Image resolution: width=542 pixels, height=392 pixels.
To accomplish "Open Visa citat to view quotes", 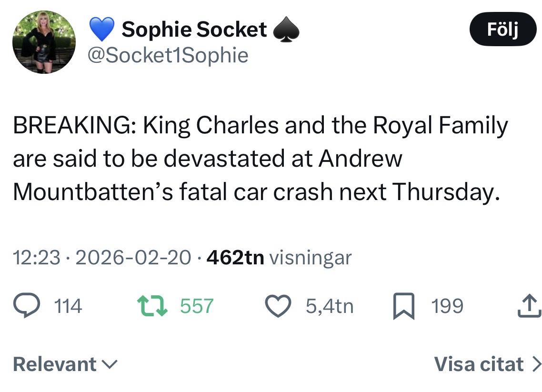I will click(x=479, y=364).
